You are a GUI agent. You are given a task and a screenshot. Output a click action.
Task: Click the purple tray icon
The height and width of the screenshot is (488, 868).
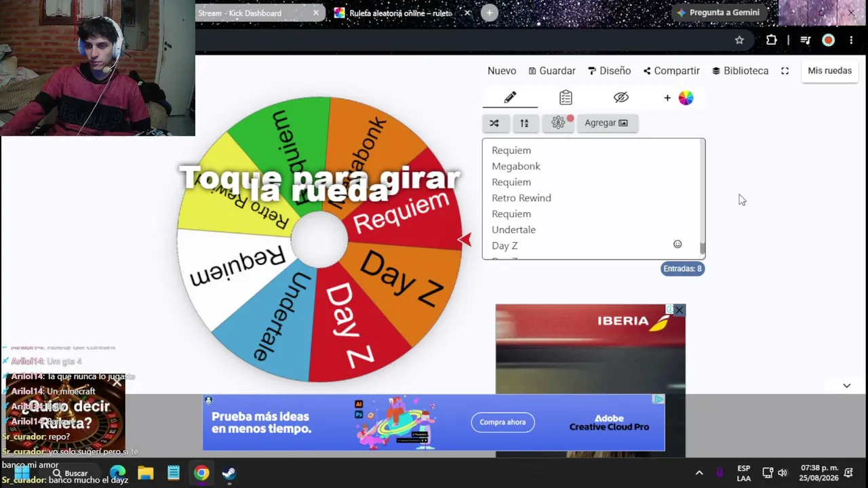[x=719, y=472]
